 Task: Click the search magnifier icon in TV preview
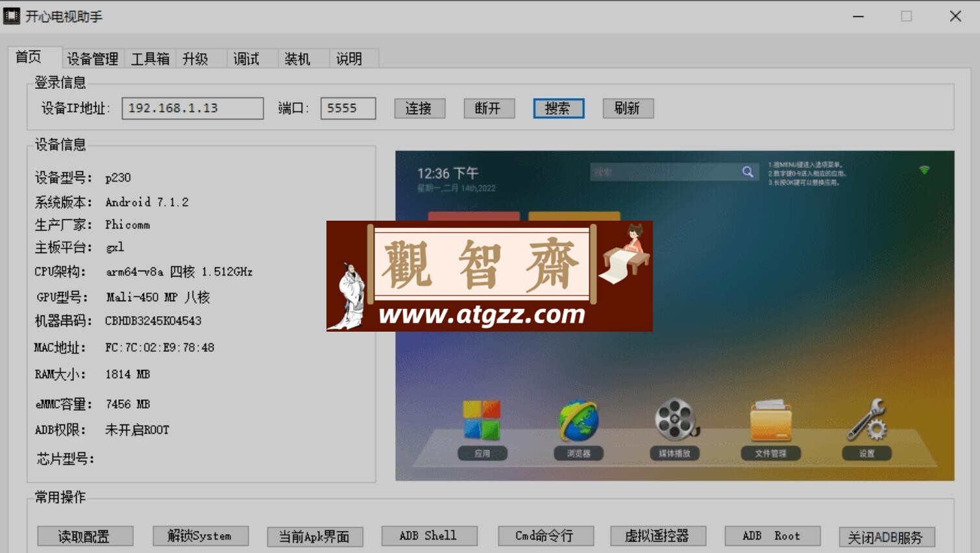748,171
